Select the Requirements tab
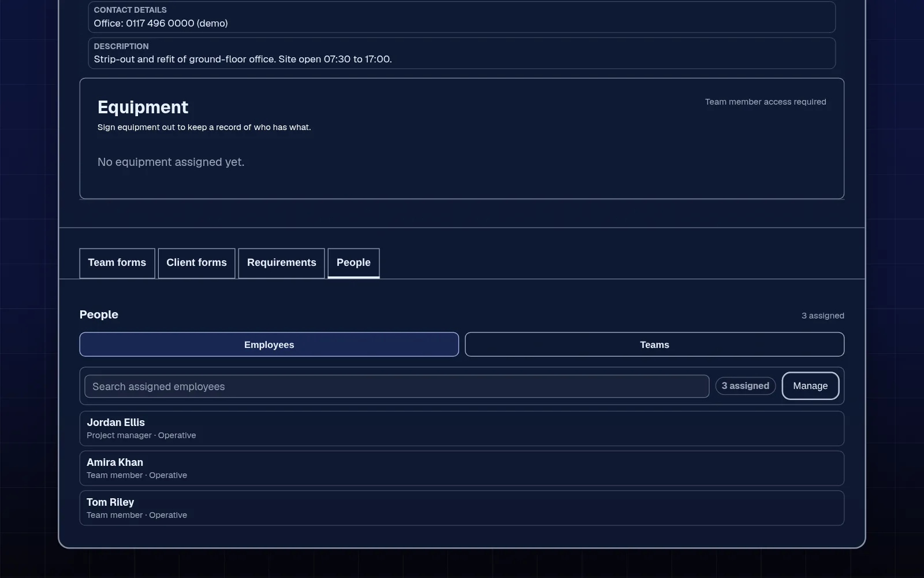924x578 pixels. pyautogui.click(x=282, y=263)
